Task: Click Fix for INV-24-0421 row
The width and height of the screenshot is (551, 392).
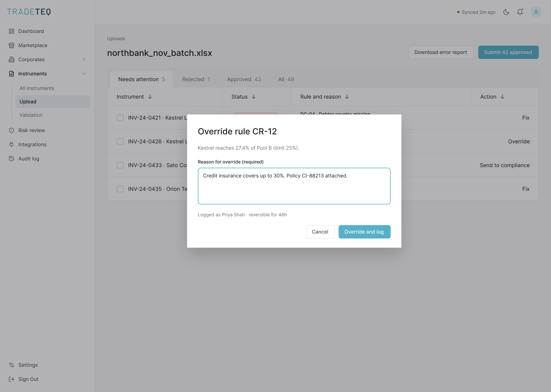Action: click(526, 118)
